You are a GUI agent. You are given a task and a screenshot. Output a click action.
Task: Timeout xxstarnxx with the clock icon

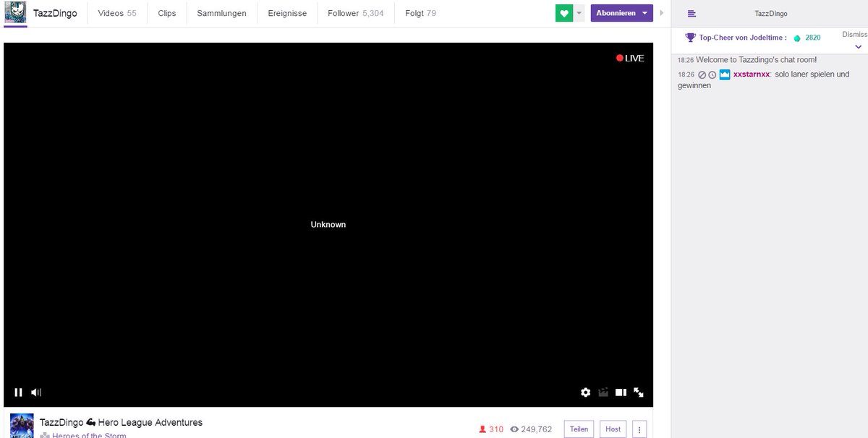click(x=712, y=74)
